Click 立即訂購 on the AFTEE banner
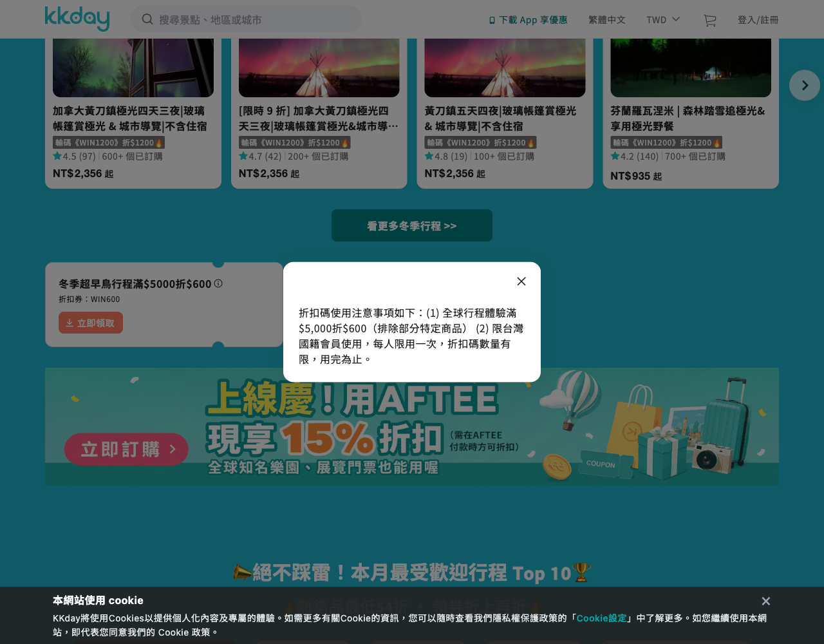Viewport: 824px width, 644px height. pos(126,450)
